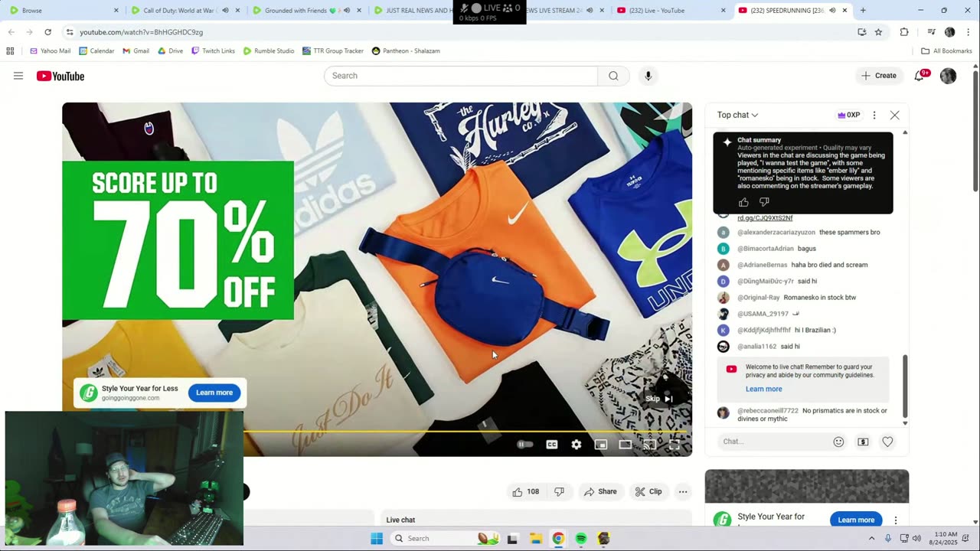This screenshot has height=551, width=980.
Task: Open the All Bookmarks folder
Action: [x=946, y=51]
